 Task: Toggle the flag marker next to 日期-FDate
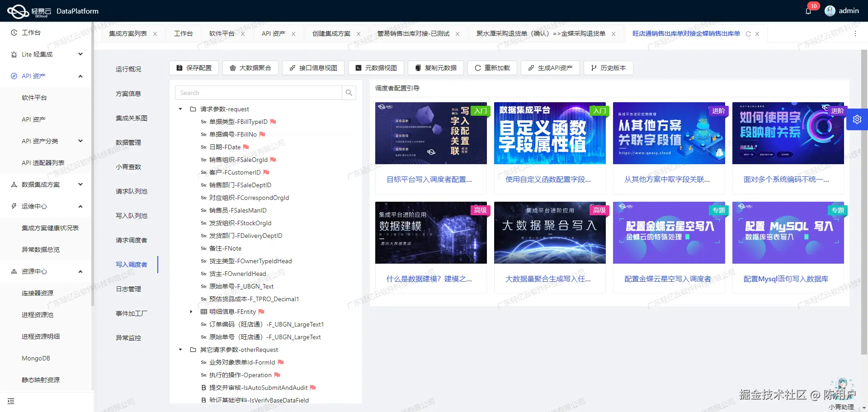pos(246,147)
